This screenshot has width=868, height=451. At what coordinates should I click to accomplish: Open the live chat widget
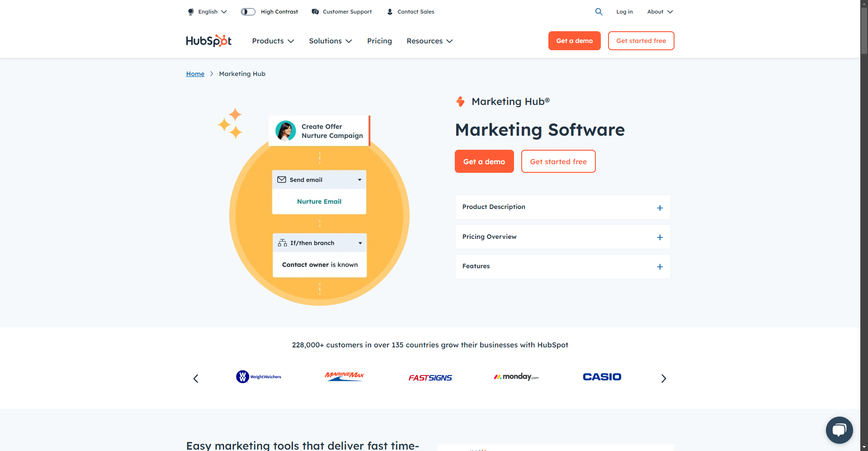(839, 430)
